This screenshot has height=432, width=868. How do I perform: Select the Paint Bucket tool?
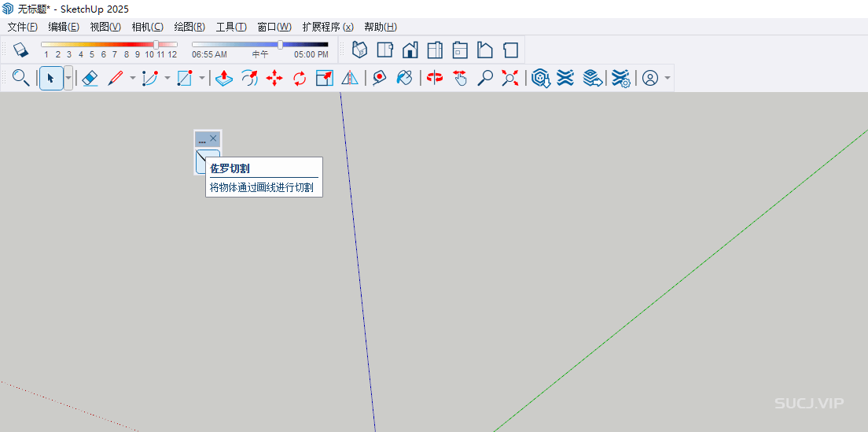[405, 78]
